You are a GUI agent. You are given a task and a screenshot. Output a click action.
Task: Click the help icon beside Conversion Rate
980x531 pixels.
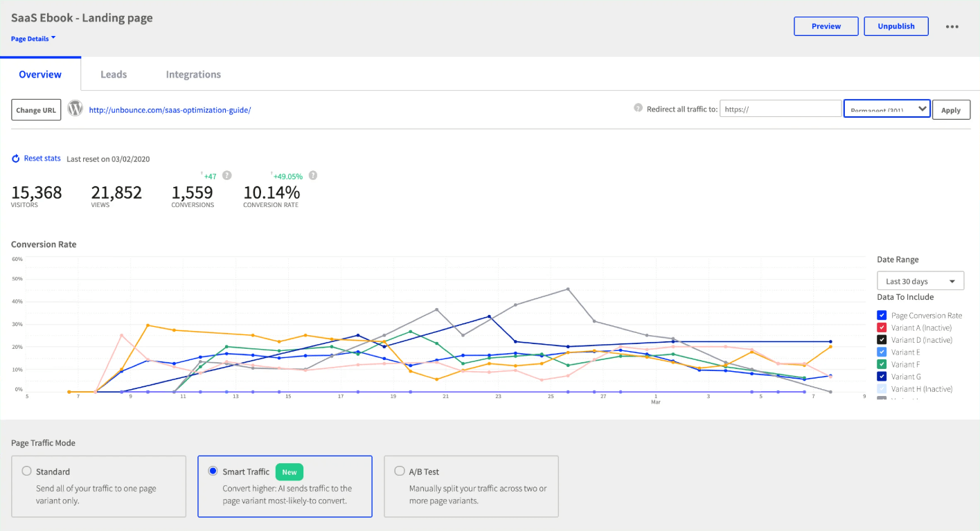tap(312, 175)
